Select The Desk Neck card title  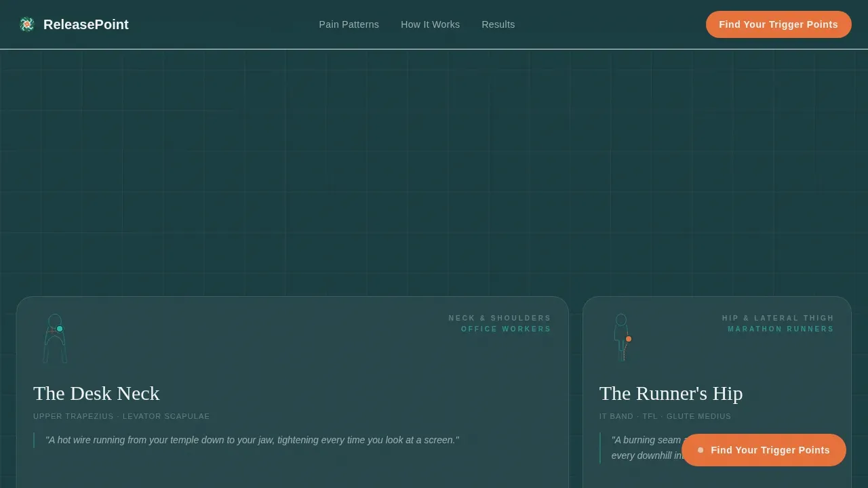(x=96, y=393)
